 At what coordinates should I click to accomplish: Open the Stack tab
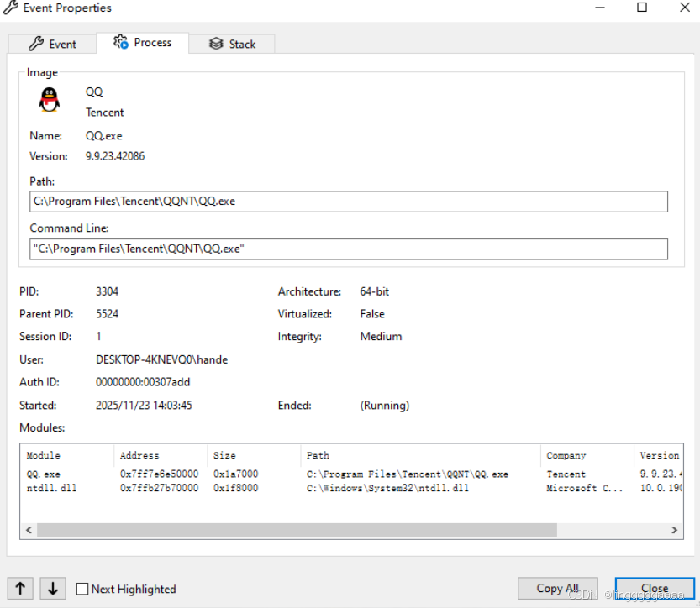(232, 44)
